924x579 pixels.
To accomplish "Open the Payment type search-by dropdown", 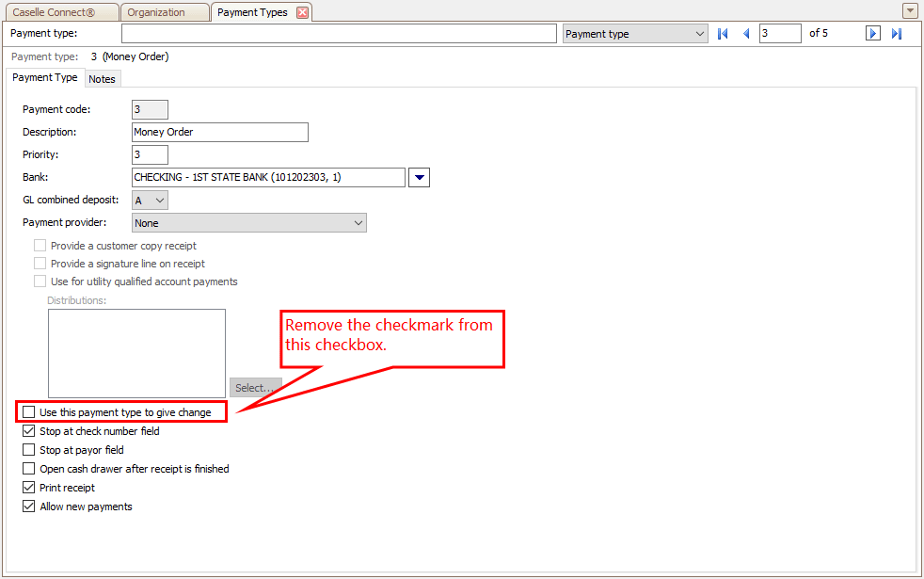I will (x=634, y=34).
